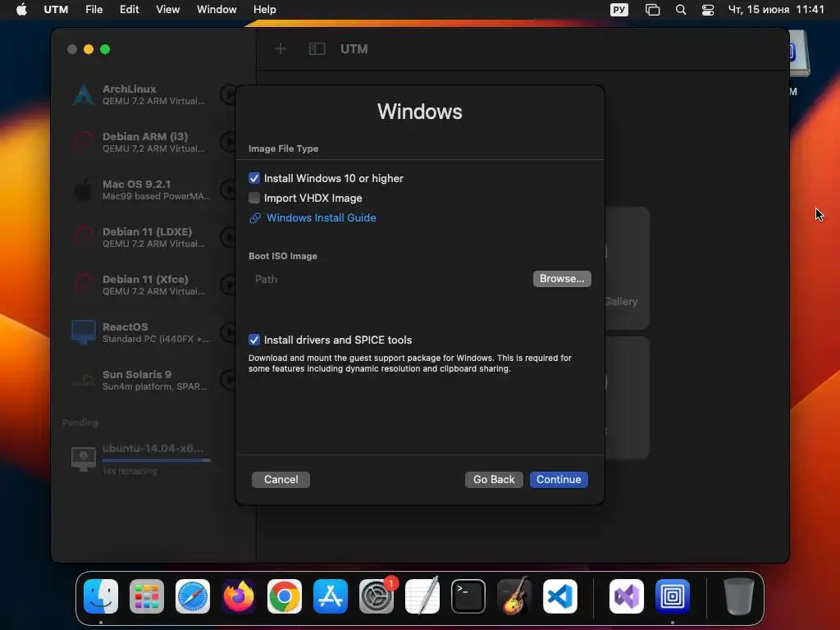Open TextEdit from the Dock
840x630 pixels.
pyautogui.click(x=422, y=596)
